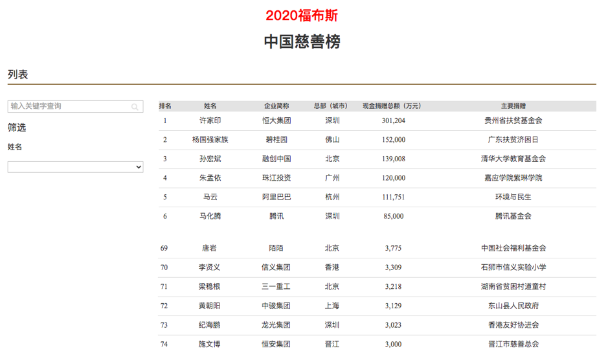Image resolution: width=597 pixels, height=364 pixels.
Task: Click donation amount 3,000
Action: [393, 344]
